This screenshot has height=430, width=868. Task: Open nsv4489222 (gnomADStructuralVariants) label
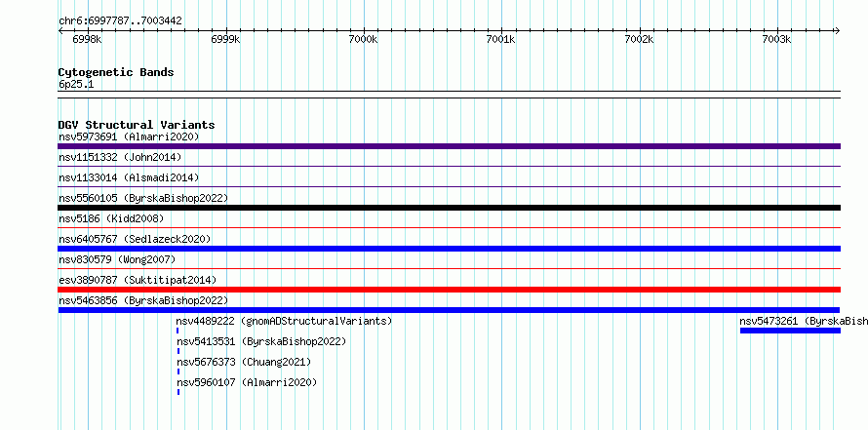[x=284, y=321]
